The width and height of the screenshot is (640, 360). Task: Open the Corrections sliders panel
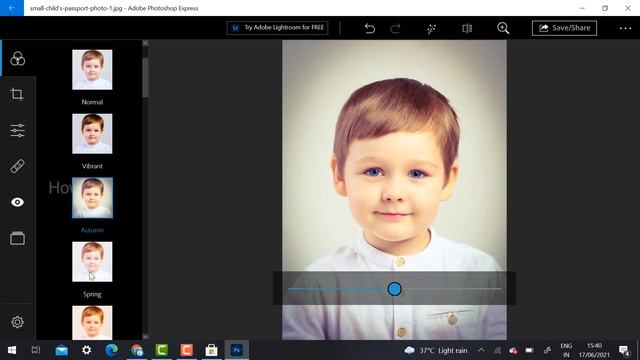click(17, 130)
